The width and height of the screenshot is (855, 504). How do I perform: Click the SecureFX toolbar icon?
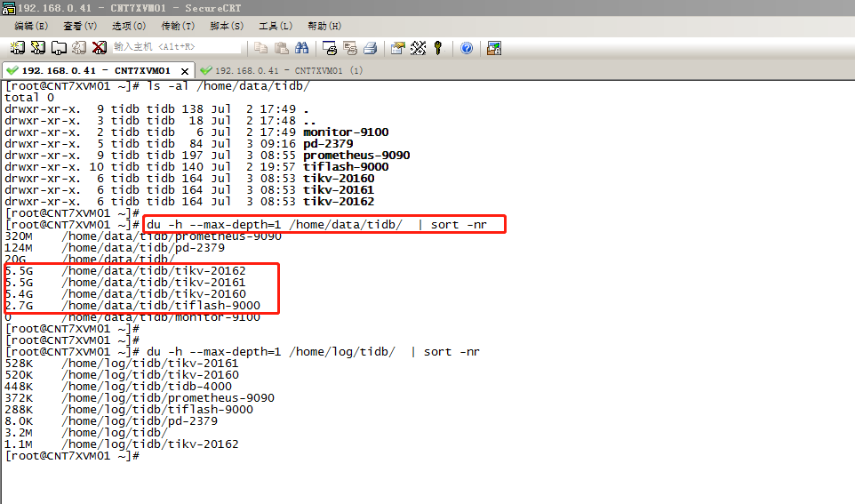tap(494, 48)
